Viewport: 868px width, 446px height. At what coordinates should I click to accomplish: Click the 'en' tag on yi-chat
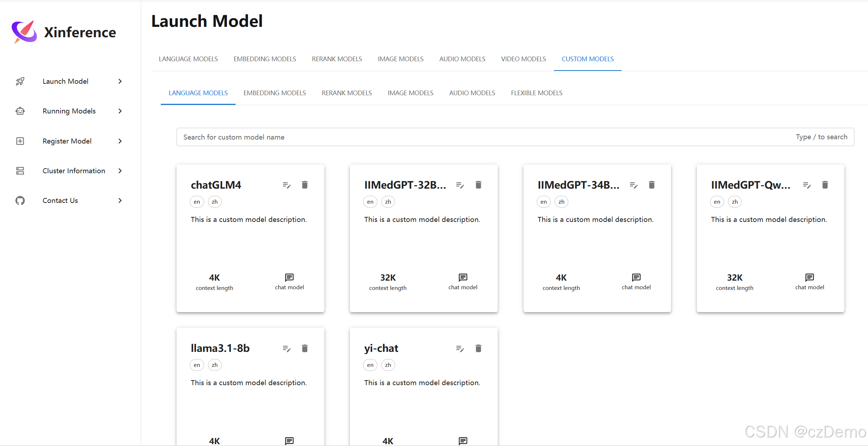tap(370, 365)
